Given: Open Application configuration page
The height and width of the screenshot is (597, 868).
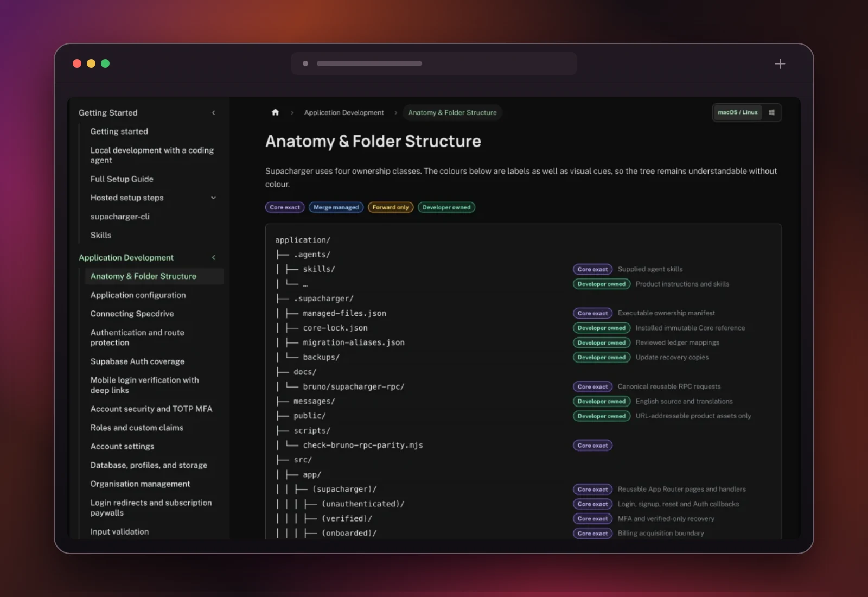Looking at the screenshot, I should click(138, 295).
